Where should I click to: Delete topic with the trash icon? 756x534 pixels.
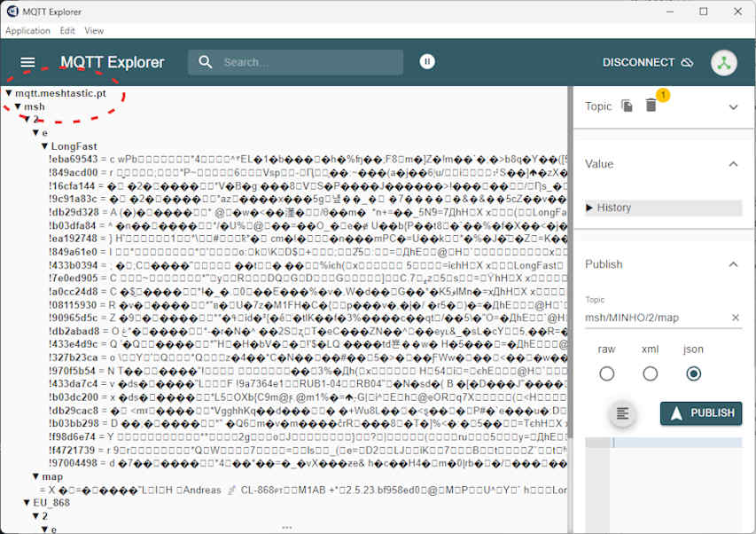(x=651, y=106)
